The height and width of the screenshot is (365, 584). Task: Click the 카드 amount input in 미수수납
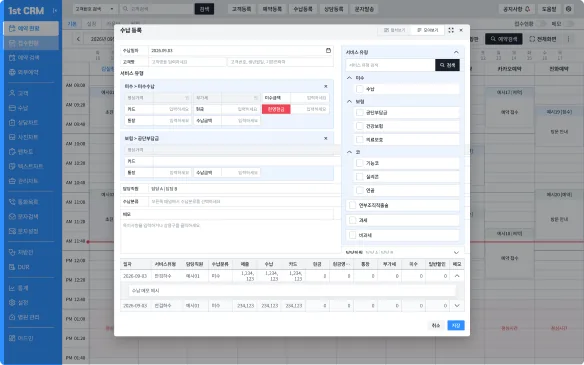[172, 109]
